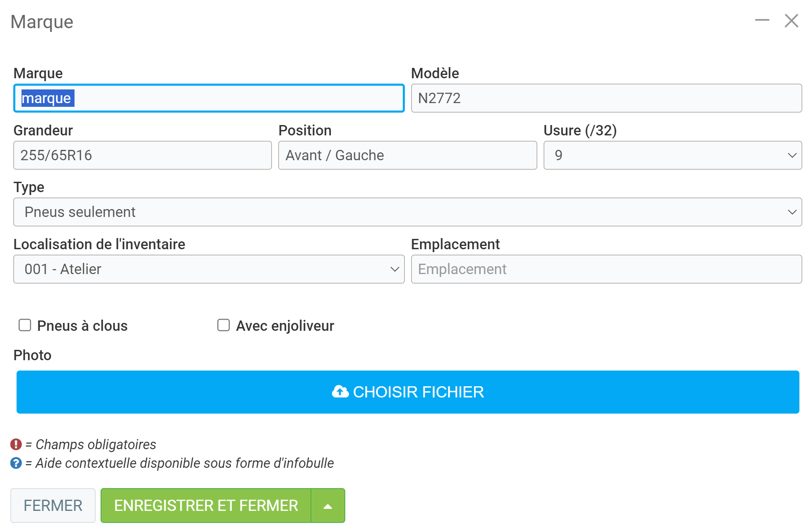This screenshot has height=532, width=811.
Task: Enable the Pneus à clous checkbox
Action: (25, 325)
